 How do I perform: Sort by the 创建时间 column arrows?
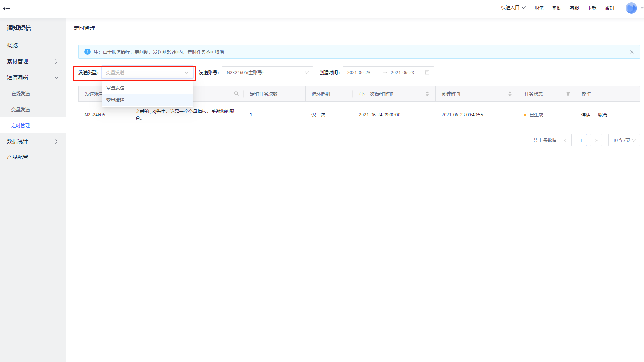[510, 94]
